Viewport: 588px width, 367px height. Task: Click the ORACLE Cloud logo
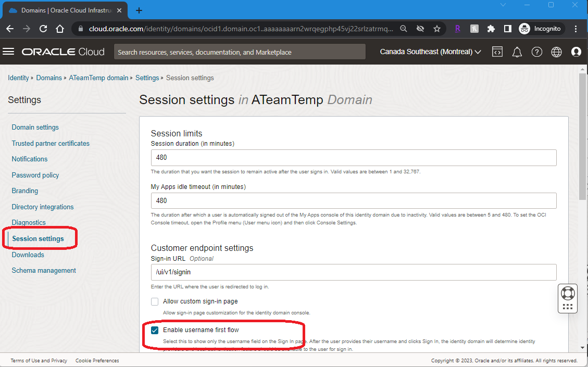click(x=63, y=52)
